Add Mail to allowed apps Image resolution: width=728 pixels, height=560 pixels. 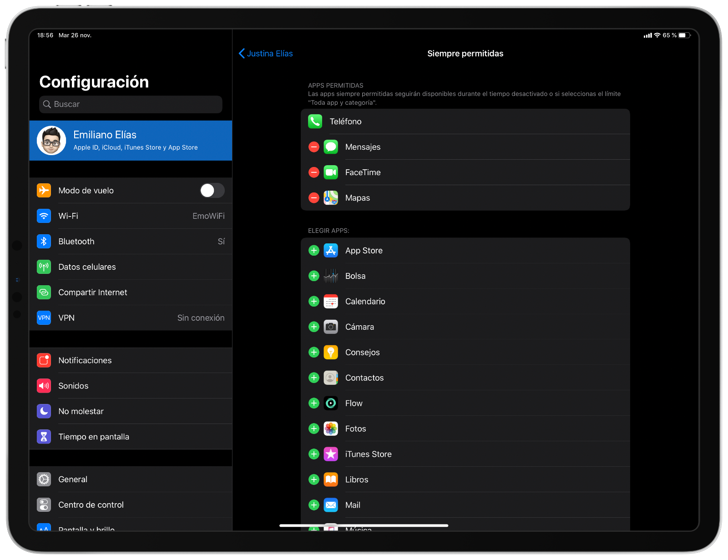[x=314, y=505]
